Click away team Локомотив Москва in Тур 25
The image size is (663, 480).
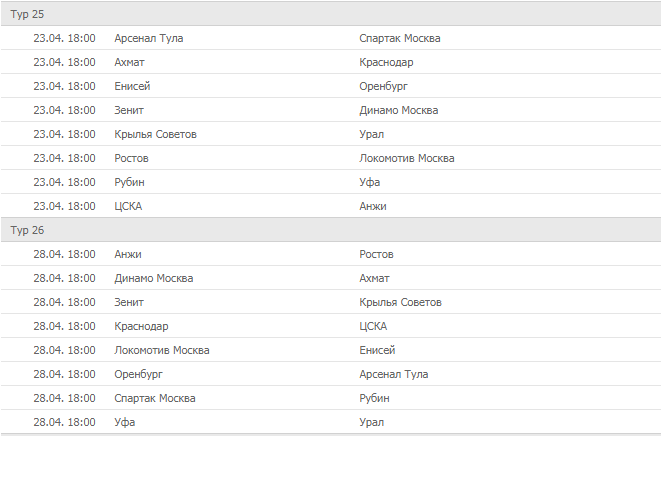coord(407,158)
